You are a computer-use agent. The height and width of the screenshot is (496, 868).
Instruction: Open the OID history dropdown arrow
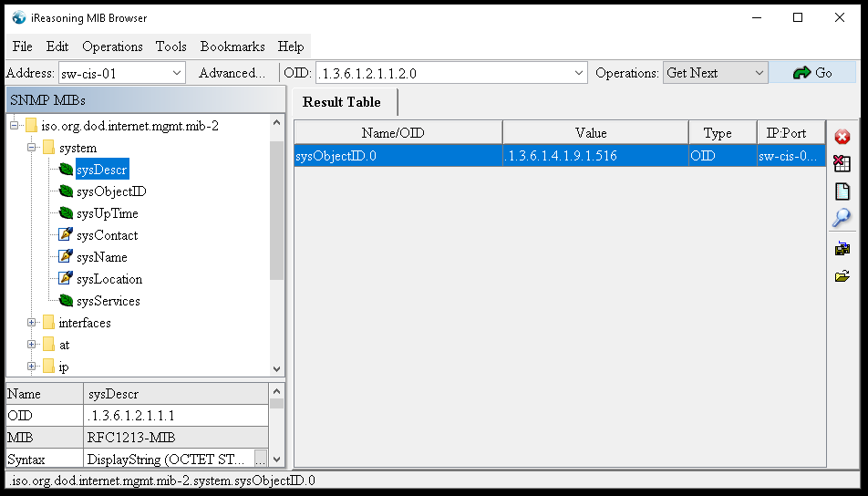tap(579, 73)
